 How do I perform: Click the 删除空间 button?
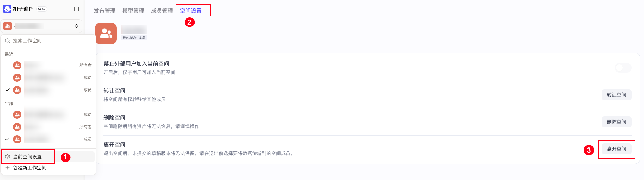click(616, 122)
